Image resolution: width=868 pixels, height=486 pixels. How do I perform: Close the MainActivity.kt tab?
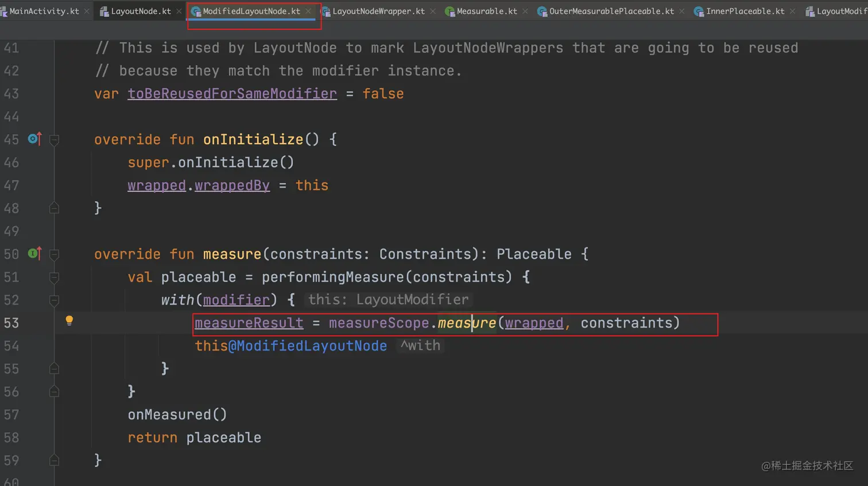pyautogui.click(x=87, y=11)
